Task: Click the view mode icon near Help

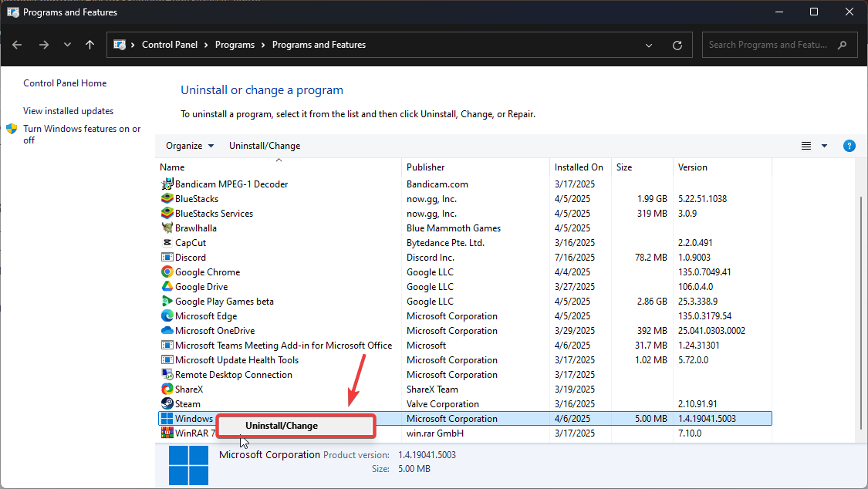Action: pos(806,145)
